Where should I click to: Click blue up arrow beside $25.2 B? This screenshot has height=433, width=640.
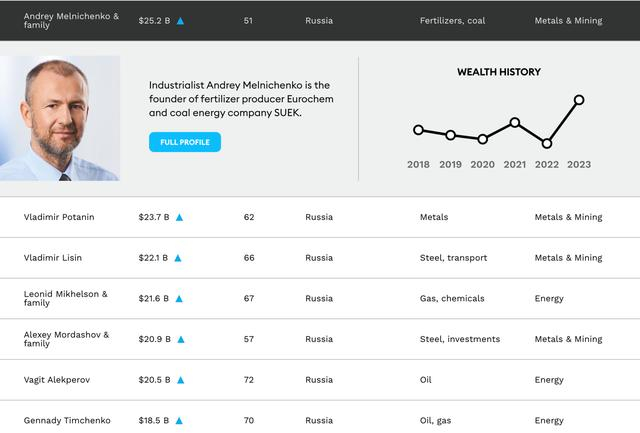pyautogui.click(x=180, y=20)
